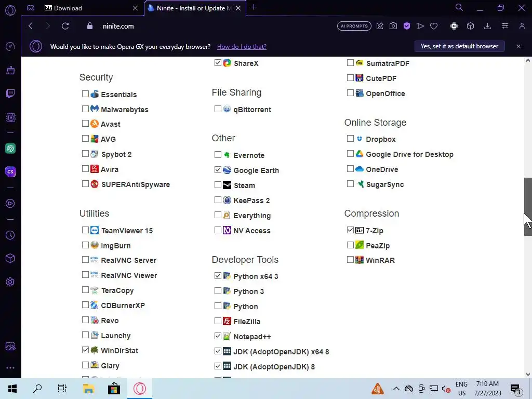
Task: Tick the TeamViewer 15 checkbox
Action: (x=85, y=230)
